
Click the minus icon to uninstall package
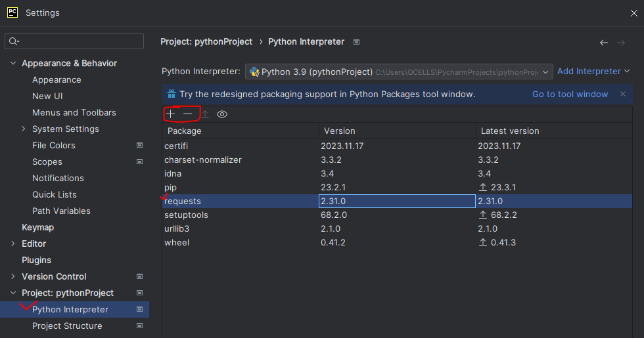[188, 114]
